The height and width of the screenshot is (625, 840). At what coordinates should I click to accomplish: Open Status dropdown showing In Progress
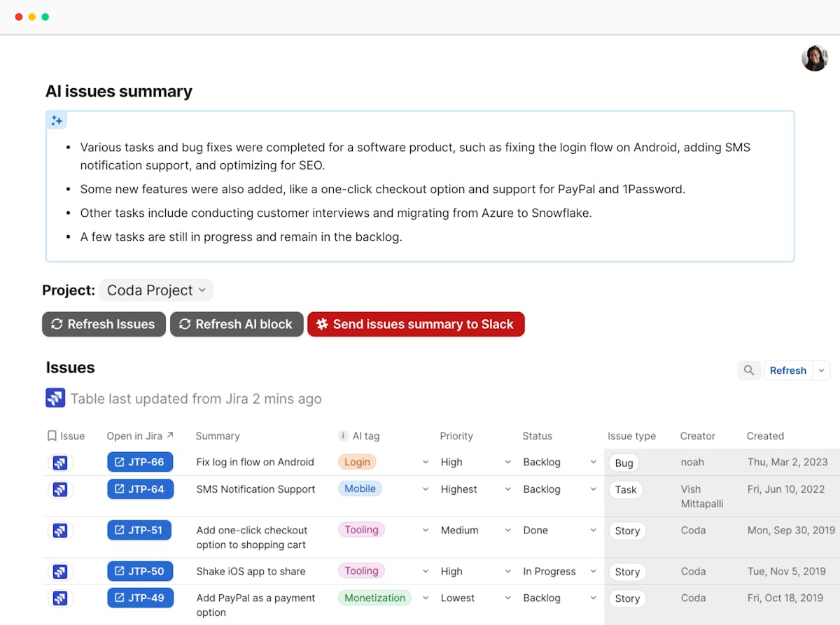pyautogui.click(x=593, y=571)
